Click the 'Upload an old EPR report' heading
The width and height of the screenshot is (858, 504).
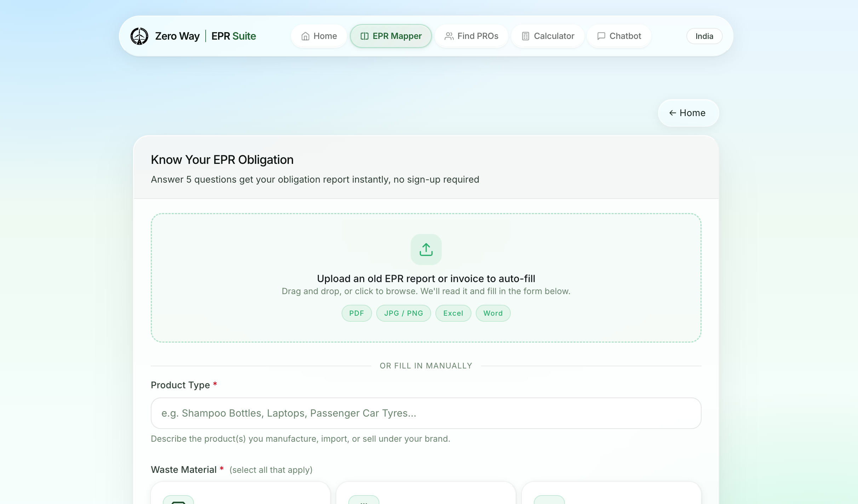pos(426,279)
